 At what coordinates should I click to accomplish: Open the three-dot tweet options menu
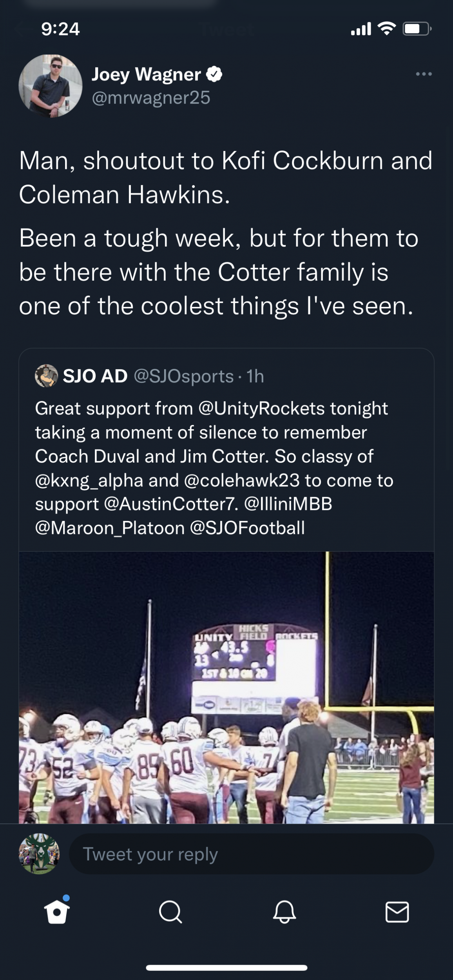[424, 74]
